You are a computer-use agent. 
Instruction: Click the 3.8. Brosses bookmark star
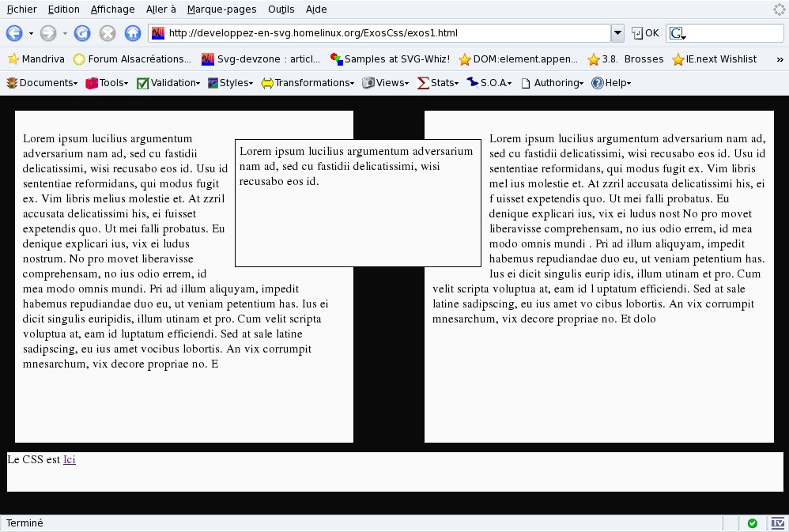pyautogui.click(x=594, y=58)
